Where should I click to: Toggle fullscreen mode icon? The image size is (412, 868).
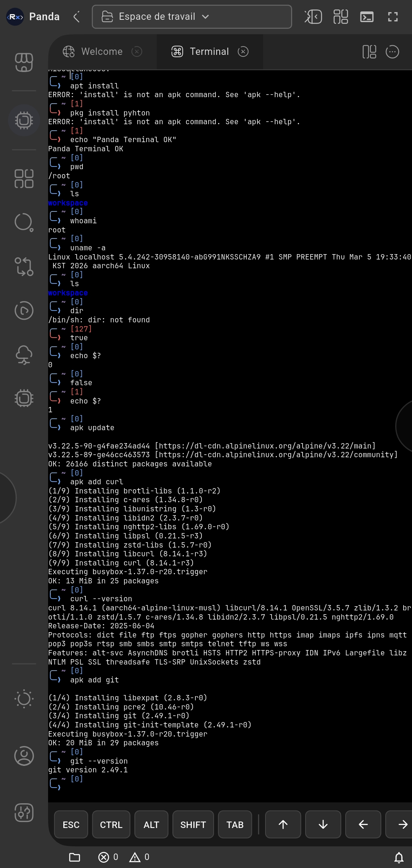click(393, 17)
